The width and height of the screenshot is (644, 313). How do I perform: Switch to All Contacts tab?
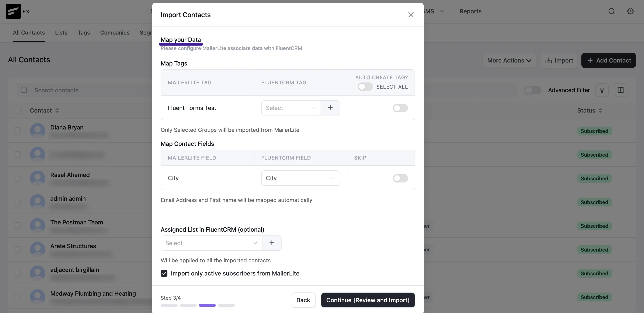coord(29,33)
